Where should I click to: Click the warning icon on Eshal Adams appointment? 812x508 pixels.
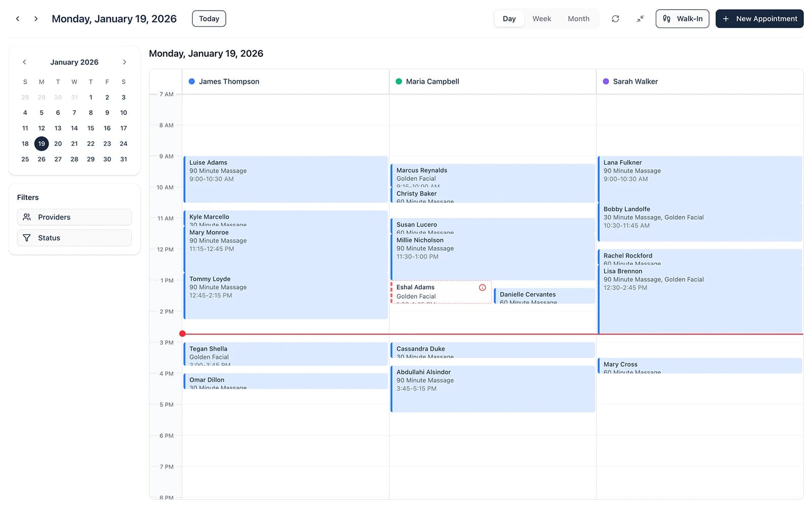(482, 287)
